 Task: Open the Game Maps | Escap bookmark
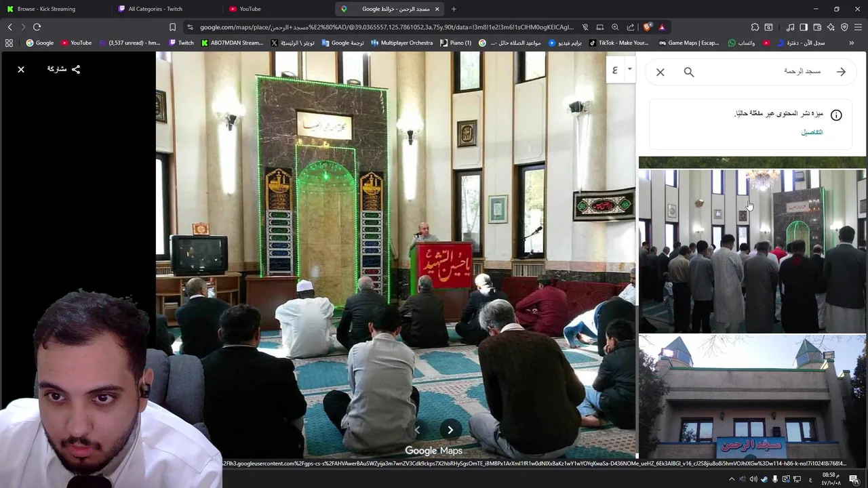pyautogui.click(x=688, y=43)
